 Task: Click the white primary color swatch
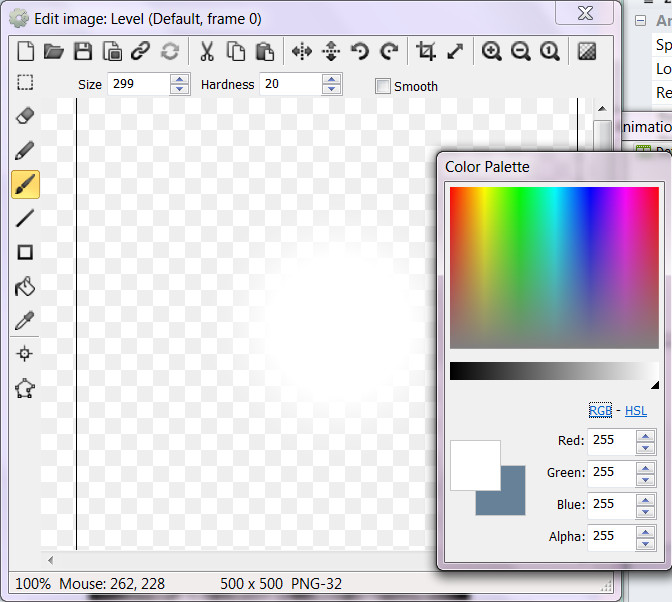pos(473,464)
